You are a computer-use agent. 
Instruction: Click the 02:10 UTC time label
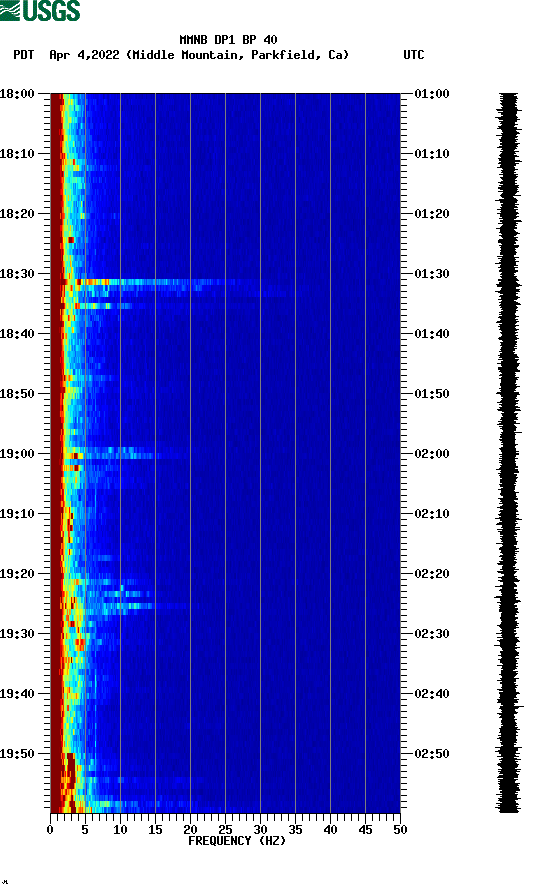click(x=432, y=514)
